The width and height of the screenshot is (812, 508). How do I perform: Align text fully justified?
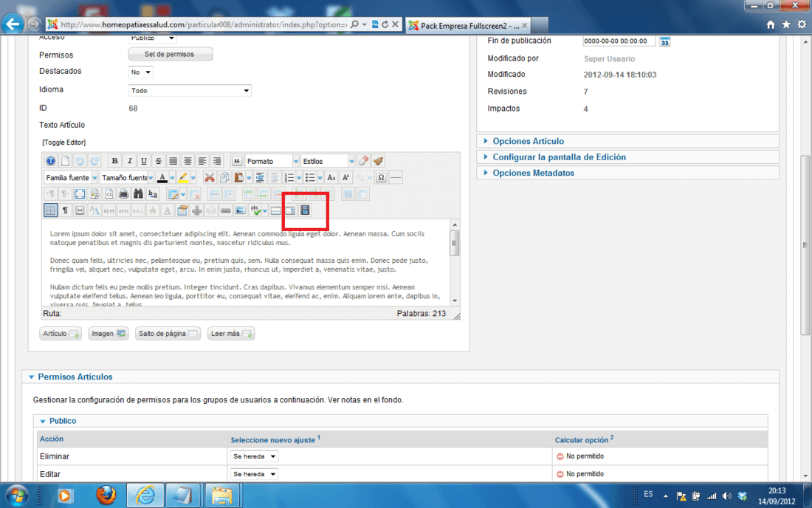pos(173,161)
